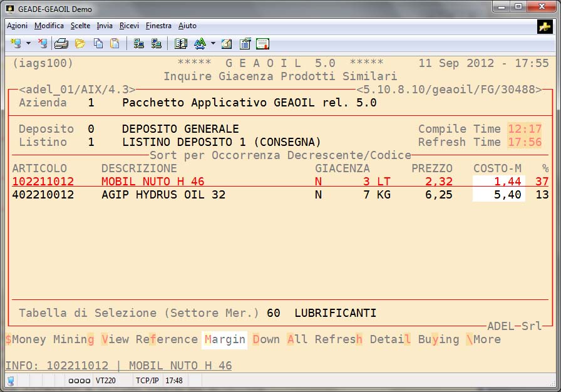Click the certificate icon in toolbar

pyautogui.click(x=262, y=43)
